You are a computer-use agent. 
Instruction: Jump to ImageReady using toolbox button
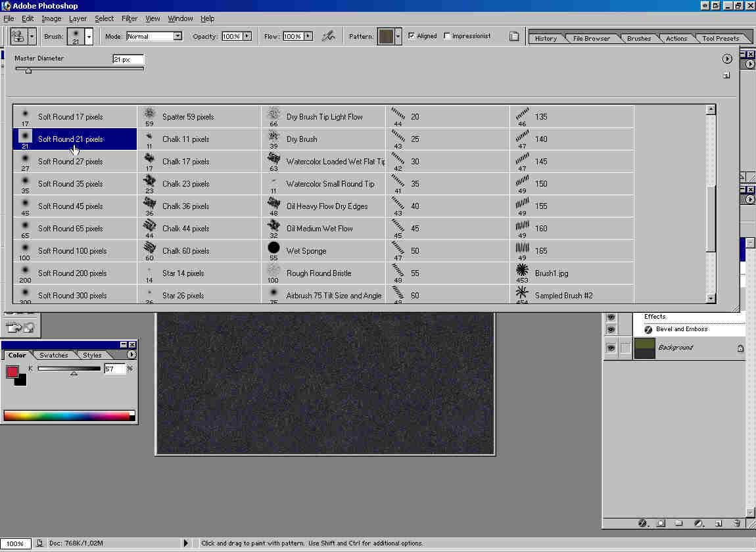pyautogui.click(x=20, y=327)
